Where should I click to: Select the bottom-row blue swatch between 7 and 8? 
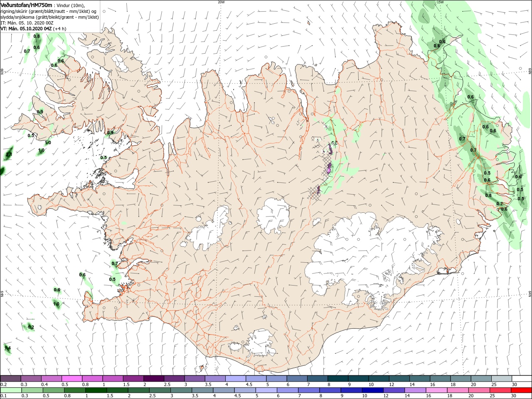pos(308,390)
